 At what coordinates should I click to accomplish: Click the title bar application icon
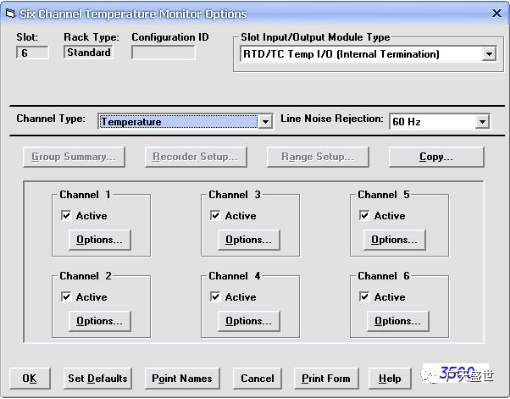[x=10, y=14]
